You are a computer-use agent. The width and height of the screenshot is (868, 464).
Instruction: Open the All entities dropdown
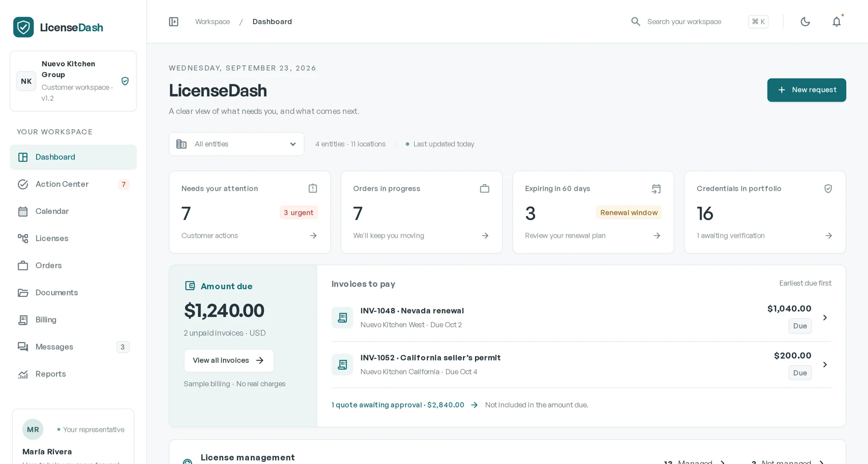point(236,144)
